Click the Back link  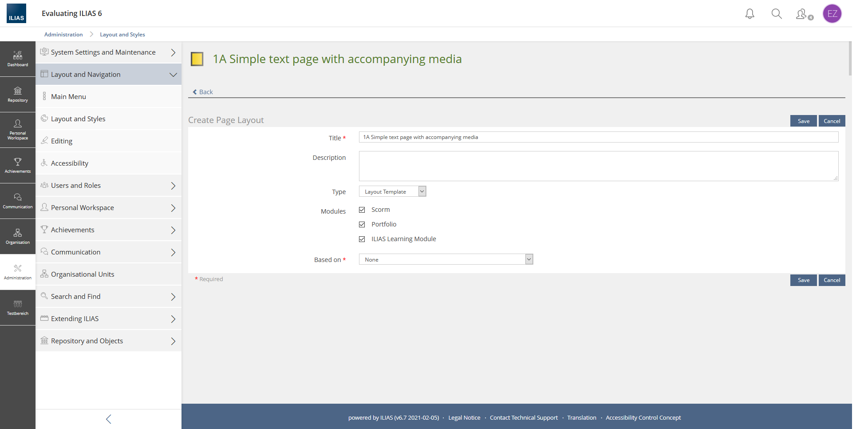pos(203,92)
